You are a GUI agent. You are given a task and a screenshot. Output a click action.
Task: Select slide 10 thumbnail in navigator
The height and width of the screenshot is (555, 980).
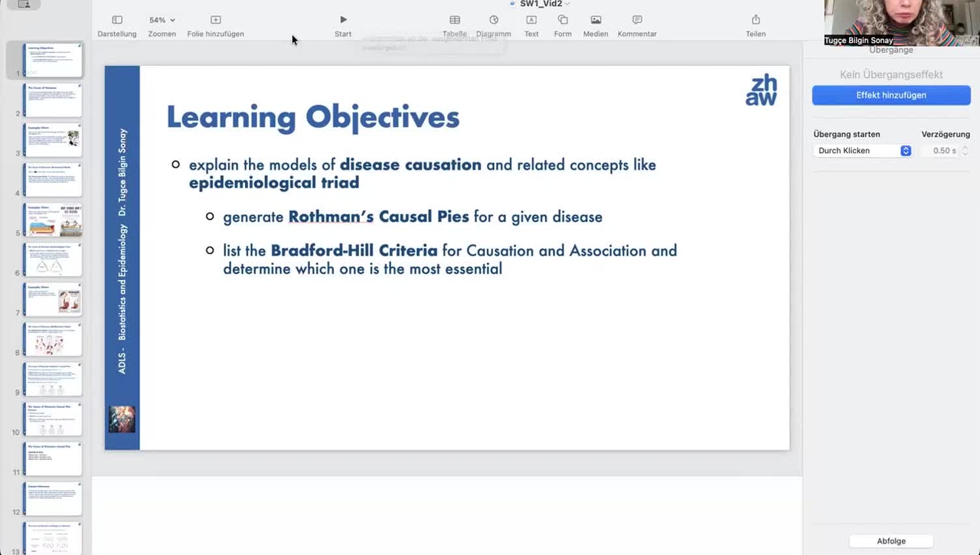coord(53,419)
